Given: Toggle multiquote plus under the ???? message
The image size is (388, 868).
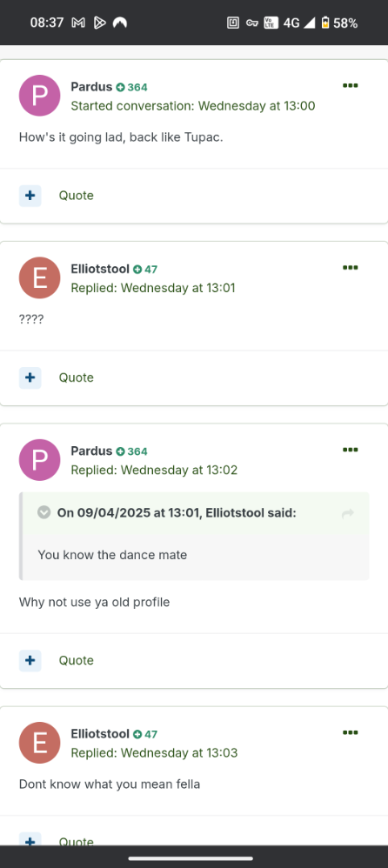Looking at the screenshot, I should coord(30,377).
